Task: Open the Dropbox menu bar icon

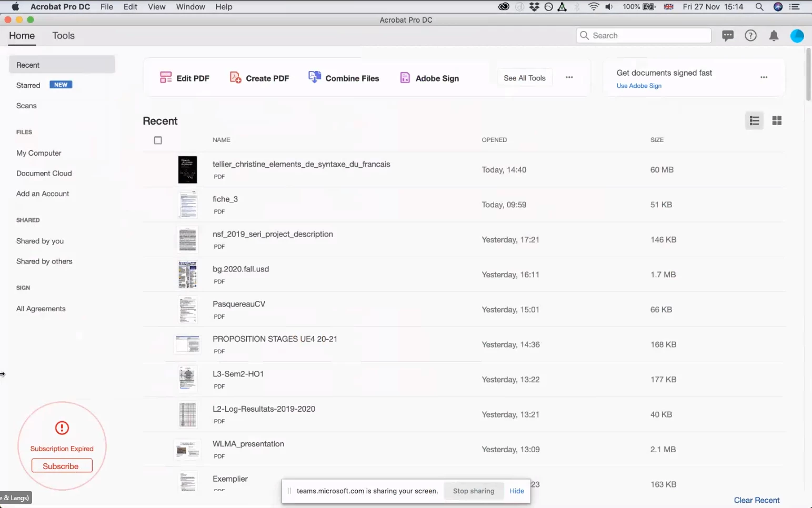Action: tap(535, 7)
